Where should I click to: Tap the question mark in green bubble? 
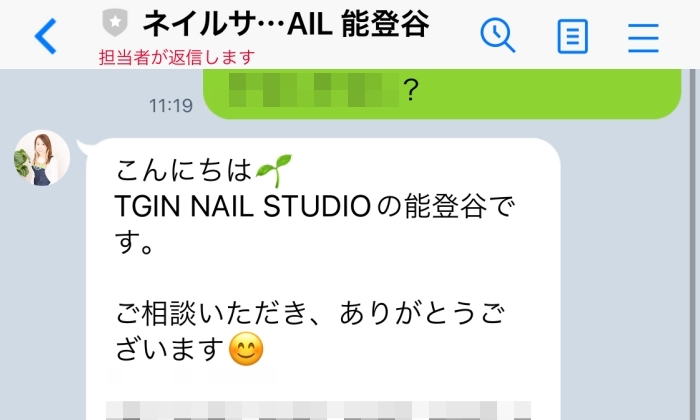click(x=411, y=90)
